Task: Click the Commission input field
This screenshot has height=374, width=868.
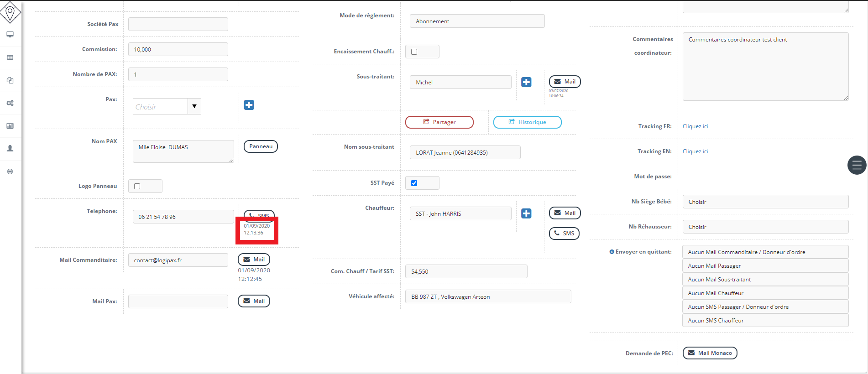Action: 178,49
